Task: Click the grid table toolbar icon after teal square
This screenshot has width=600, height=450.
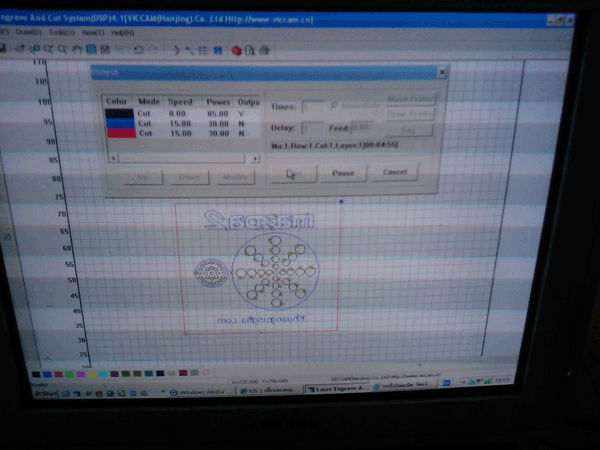Action: click(x=105, y=49)
